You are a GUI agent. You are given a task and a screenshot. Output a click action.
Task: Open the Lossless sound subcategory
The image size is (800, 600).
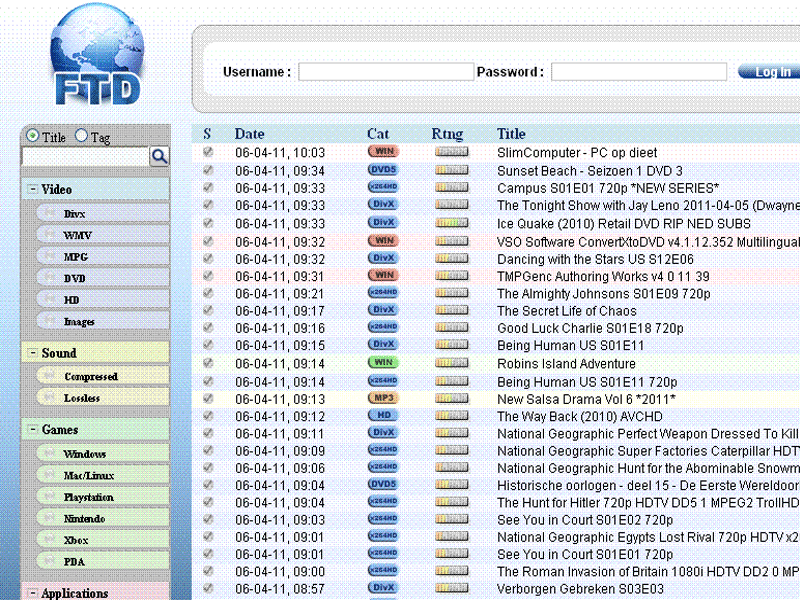pos(103,397)
